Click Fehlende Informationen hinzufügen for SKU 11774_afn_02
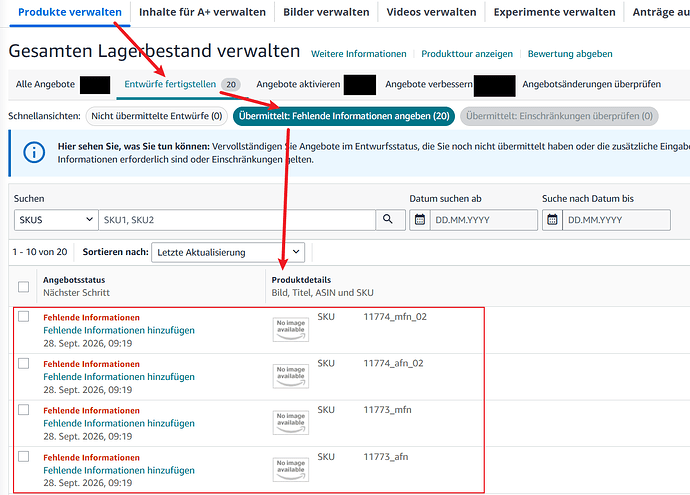The width and height of the screenshot is (690, 495). tap(119, 377)
